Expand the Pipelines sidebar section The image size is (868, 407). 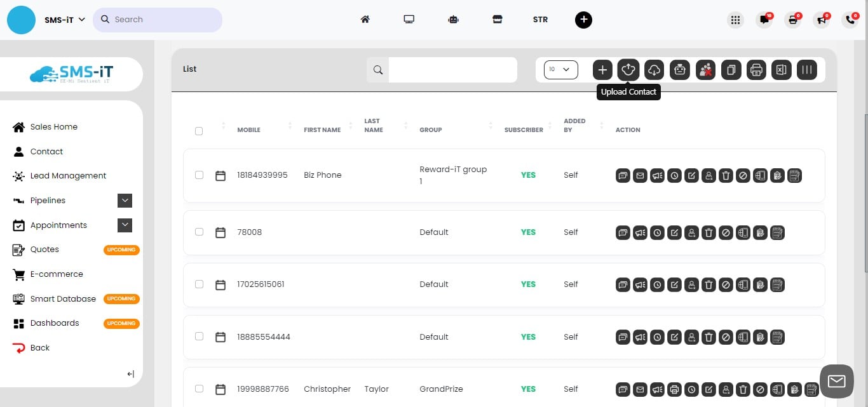125,200
